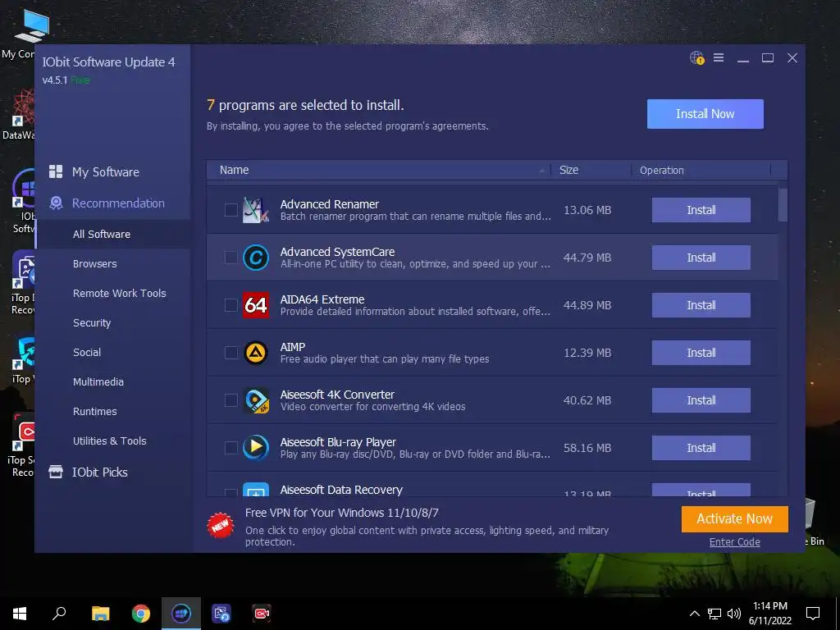
Task: Click the 'Aiseesoft Data Recovery' row name
Action: tap(341, 490)
